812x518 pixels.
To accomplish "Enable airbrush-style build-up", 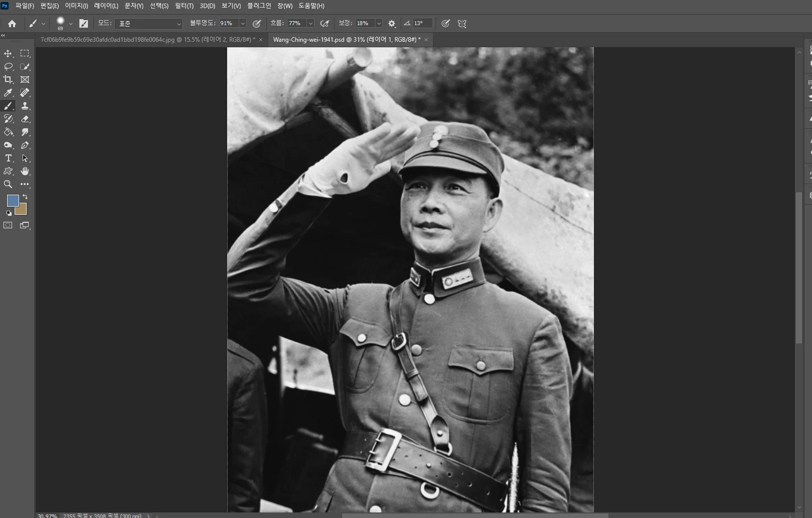I will [x=325, y=23].
